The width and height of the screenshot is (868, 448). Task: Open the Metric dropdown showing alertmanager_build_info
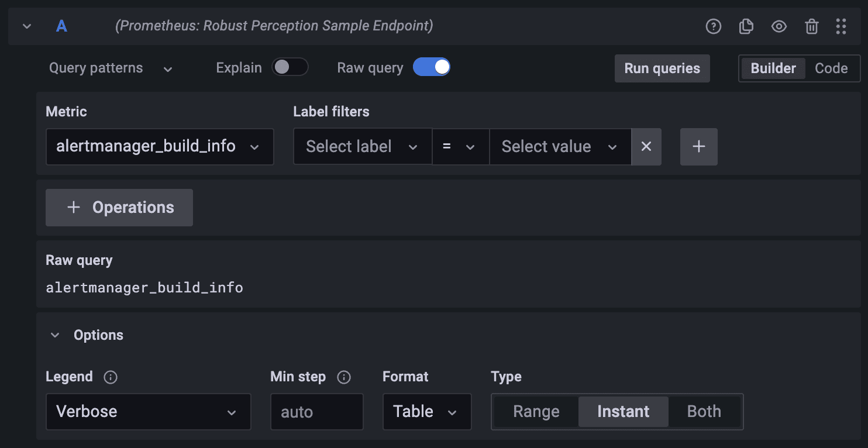160,147
